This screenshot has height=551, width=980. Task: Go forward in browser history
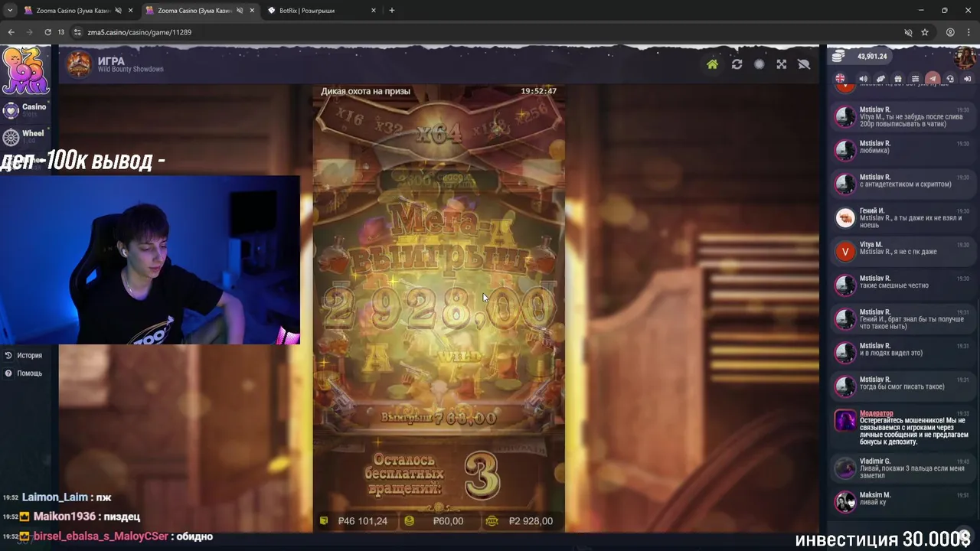click(x=30, y=32)
